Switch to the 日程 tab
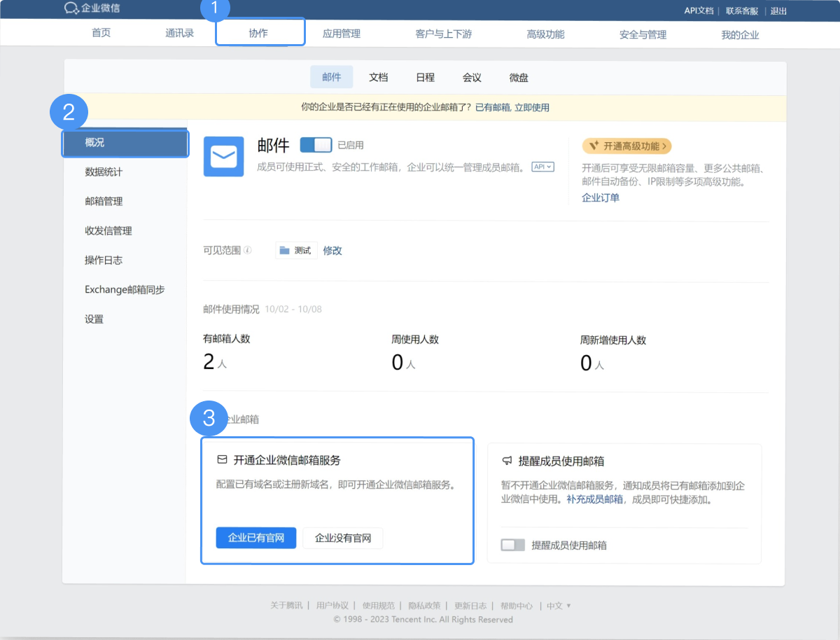Viewport: 840px width, 640px height. pyautogui.click(x=425, y=77)
